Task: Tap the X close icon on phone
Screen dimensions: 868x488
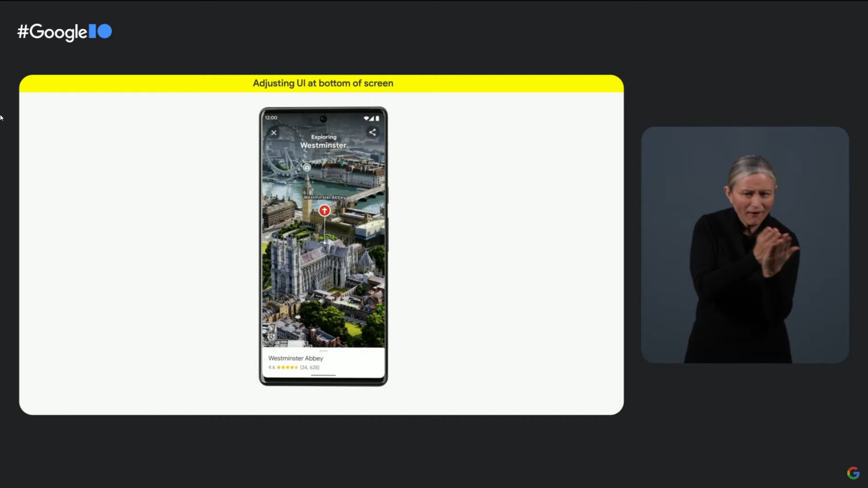Action: [x=274, y=133]
